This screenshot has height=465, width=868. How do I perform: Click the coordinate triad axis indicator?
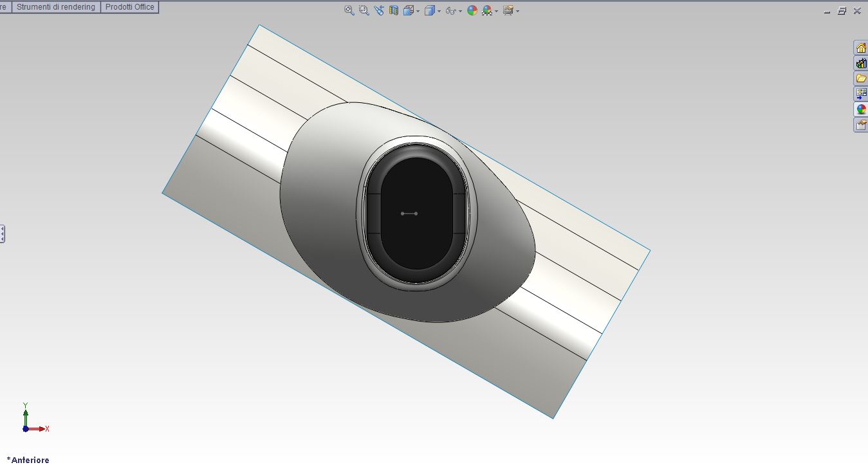click(34, 418)
